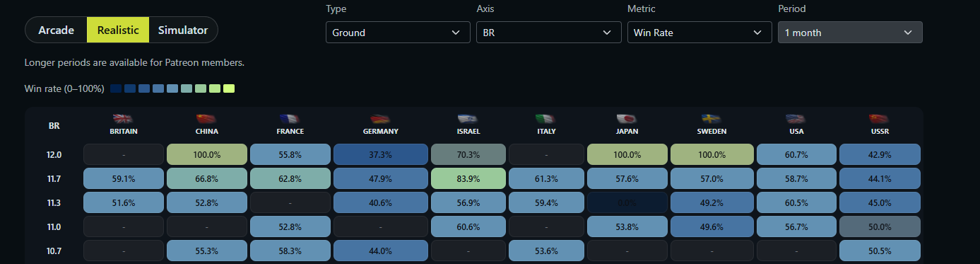
Task: Click the Germany flag icon
Action: coord(380,119)
